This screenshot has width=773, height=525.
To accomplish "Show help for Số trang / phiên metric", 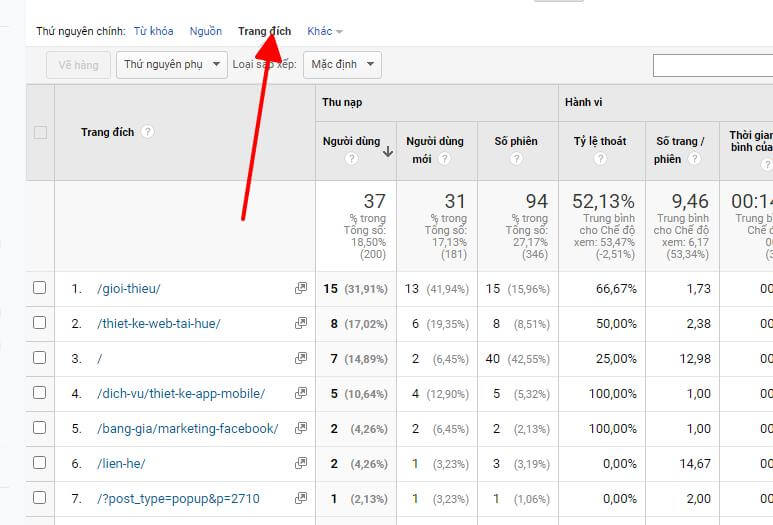I will click(x=695, y=159).
